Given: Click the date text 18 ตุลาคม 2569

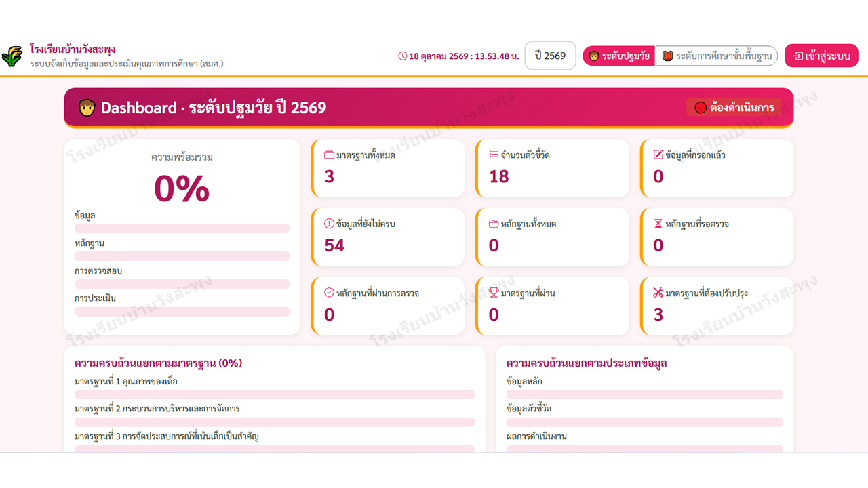Looking at the screenshot, I should [438, 56].
